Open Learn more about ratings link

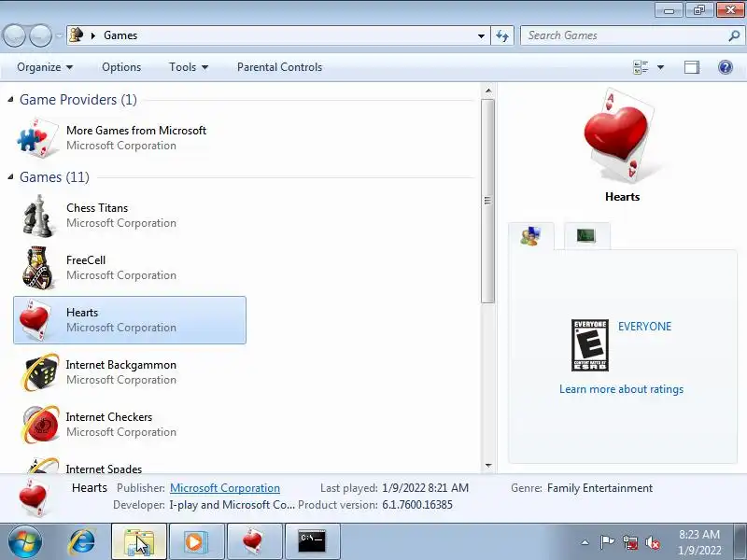[621, 389]
